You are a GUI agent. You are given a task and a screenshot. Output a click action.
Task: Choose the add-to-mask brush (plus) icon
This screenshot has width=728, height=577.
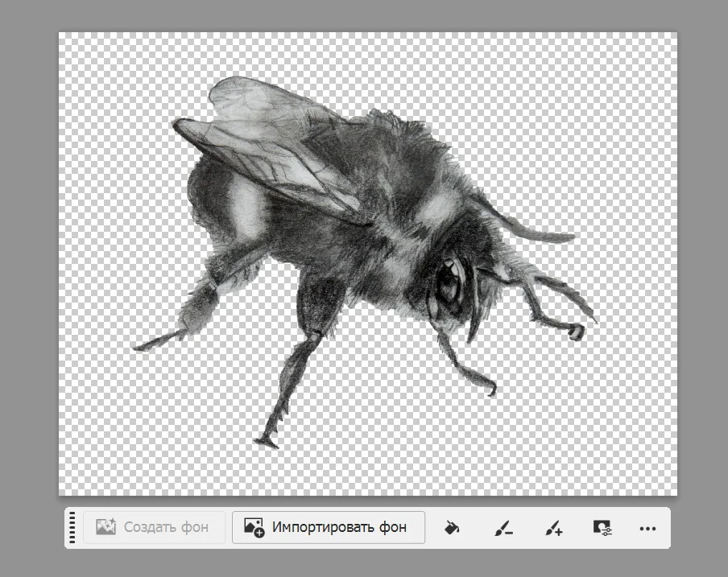coord(553,528)
